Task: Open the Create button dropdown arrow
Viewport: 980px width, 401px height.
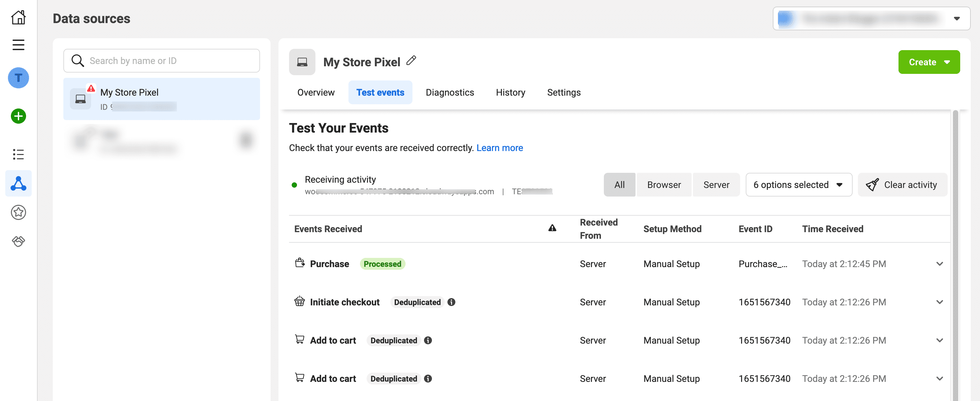Action: point(947,62)
